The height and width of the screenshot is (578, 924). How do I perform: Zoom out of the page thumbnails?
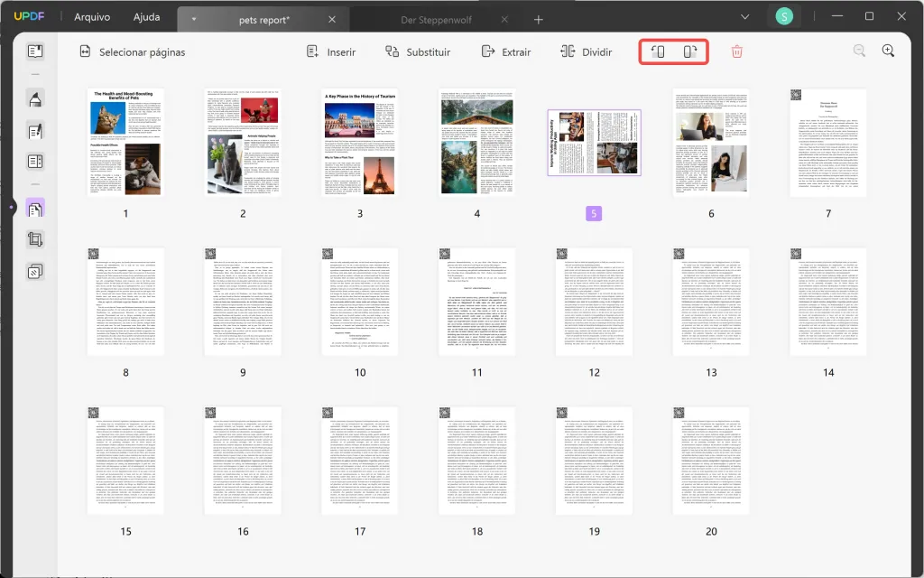(x=858, y=51)
